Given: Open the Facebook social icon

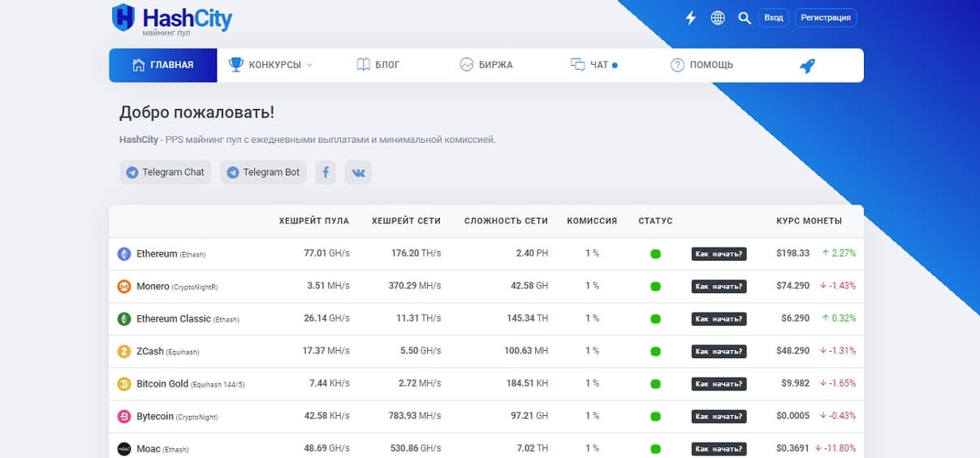Looking at the screenshot, I should pyautogui.click(x=326, y=172).
